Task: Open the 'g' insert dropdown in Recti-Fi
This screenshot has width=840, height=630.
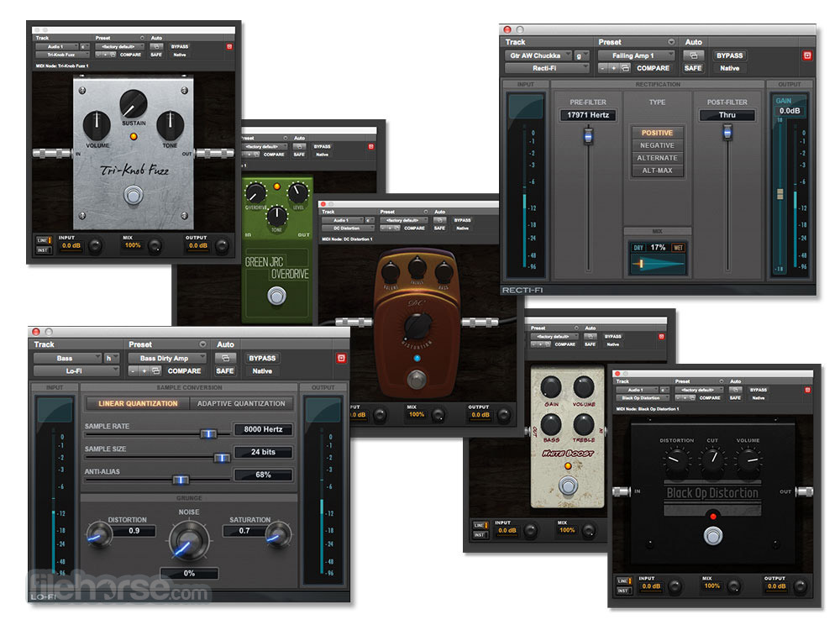Action: (581, 55)
